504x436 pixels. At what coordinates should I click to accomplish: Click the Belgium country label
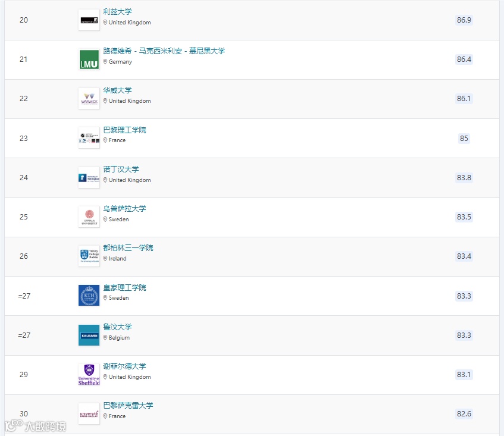click(x=119, y=338)
